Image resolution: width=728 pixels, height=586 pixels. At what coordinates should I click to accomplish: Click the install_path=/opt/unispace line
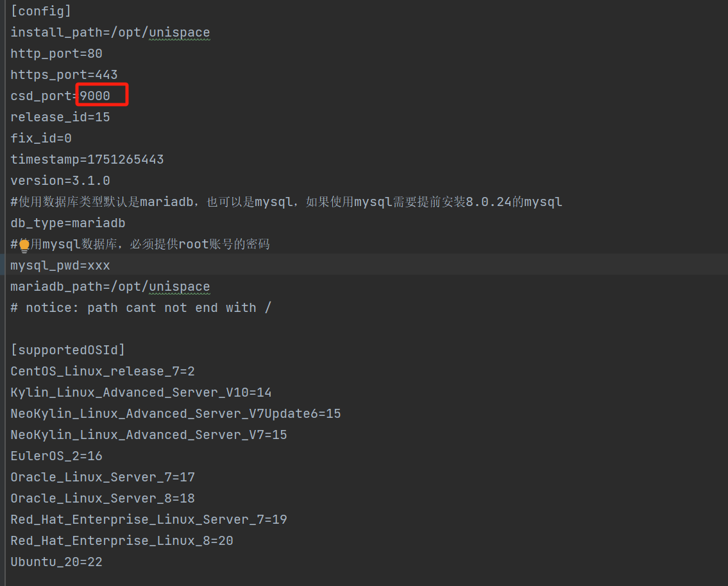click(110, 32)
